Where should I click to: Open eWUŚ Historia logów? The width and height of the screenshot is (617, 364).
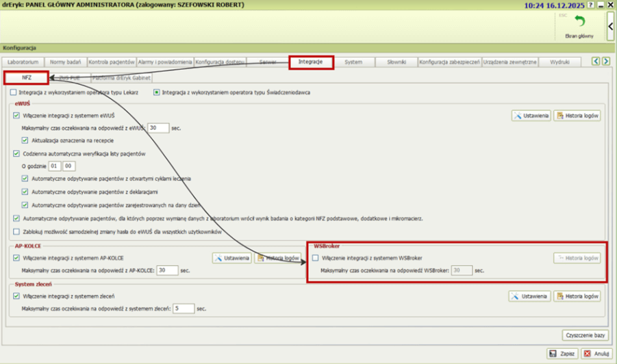(577, 116)
